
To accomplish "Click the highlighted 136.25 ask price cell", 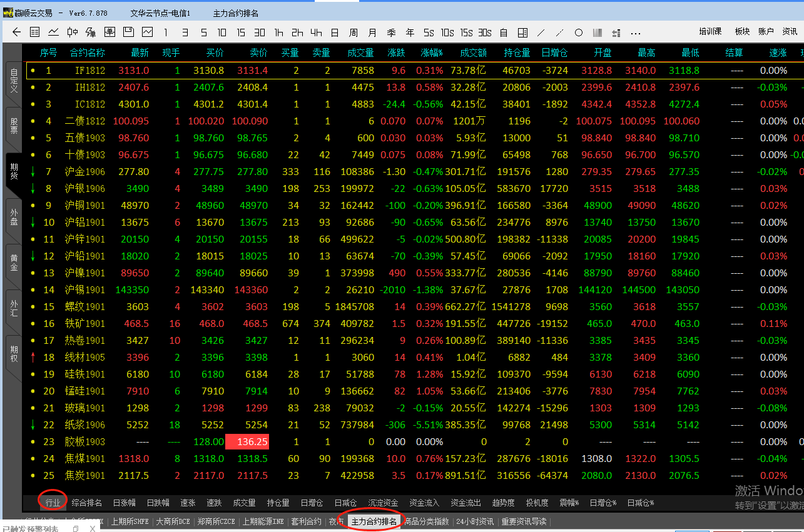I will (x=247, y=441).
